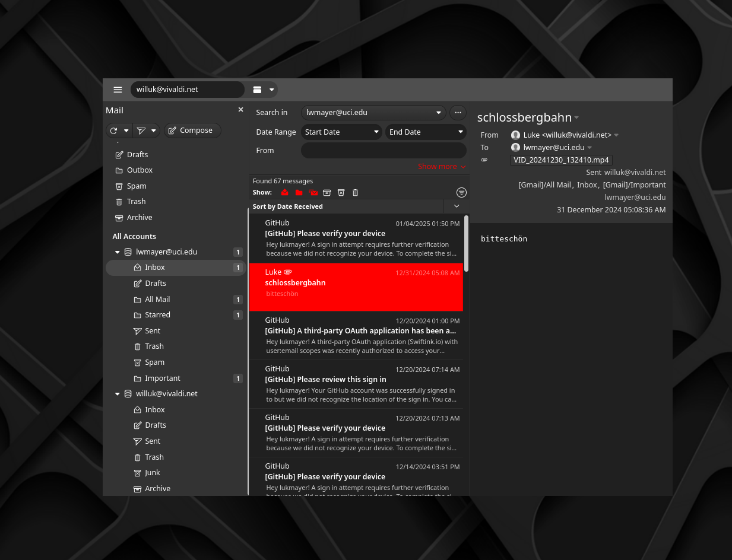Click the three-dots more options button
This screenshot has width=732, height=560.
pos(457,113)
